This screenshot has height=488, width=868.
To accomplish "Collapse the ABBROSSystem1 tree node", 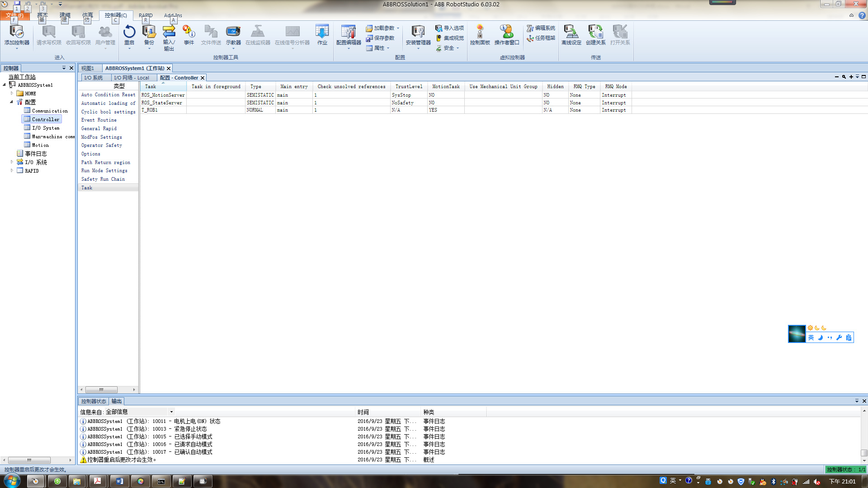I will [x=5, y=85].
